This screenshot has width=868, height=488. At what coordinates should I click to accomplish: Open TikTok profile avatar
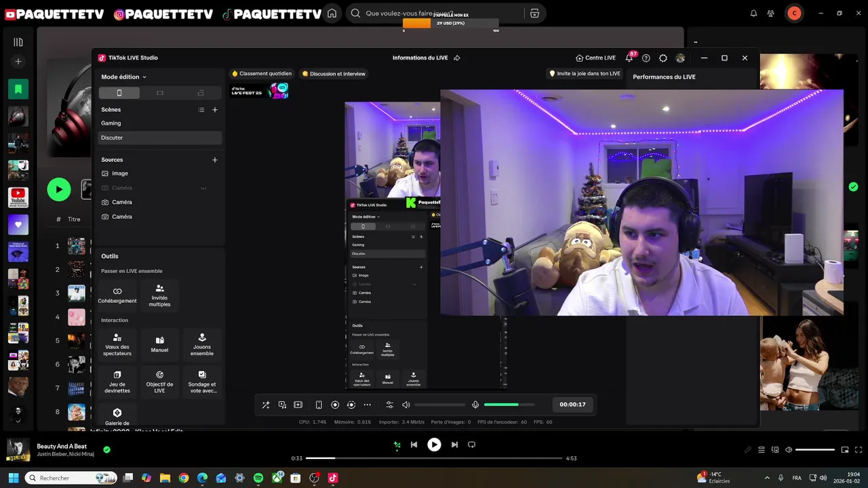pyautogui.click(x=680, y=58)
